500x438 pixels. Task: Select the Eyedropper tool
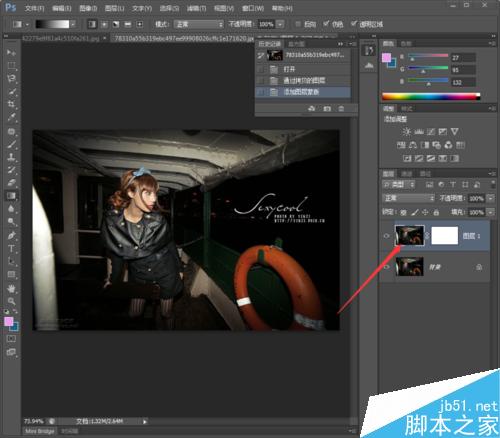pos(11,117)
